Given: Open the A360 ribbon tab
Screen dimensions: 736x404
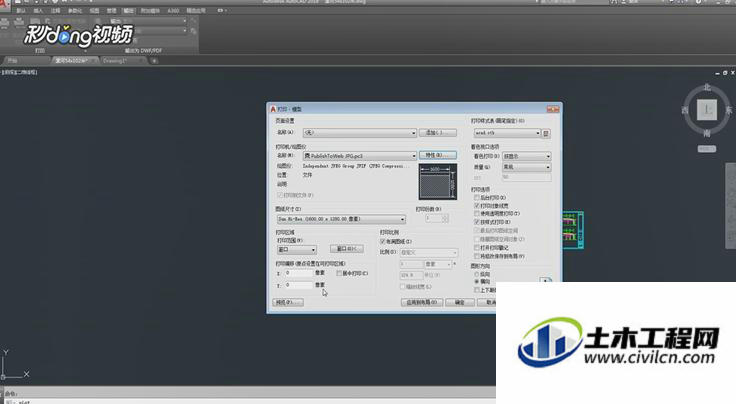Looking at the screenshot, I should 173,10.
